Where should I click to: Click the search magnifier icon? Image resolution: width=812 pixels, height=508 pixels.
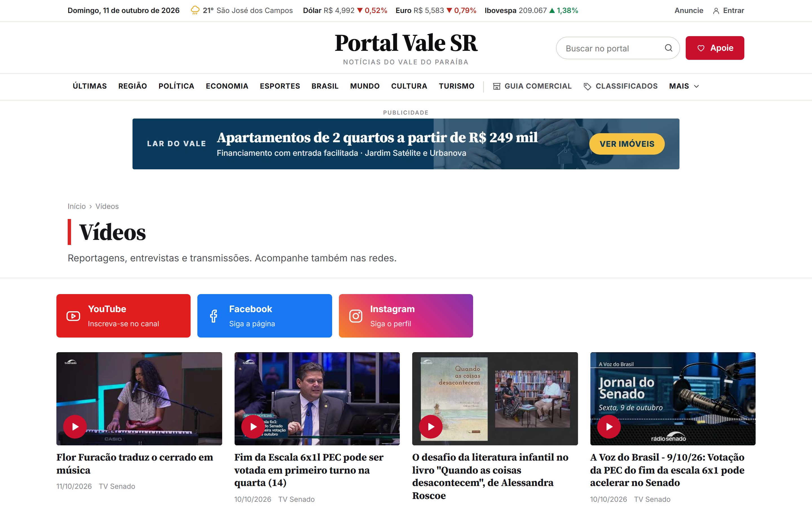pos(668,48)
